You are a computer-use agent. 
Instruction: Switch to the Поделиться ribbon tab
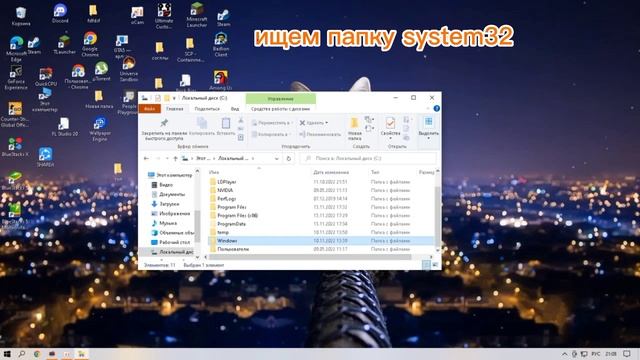207,109
